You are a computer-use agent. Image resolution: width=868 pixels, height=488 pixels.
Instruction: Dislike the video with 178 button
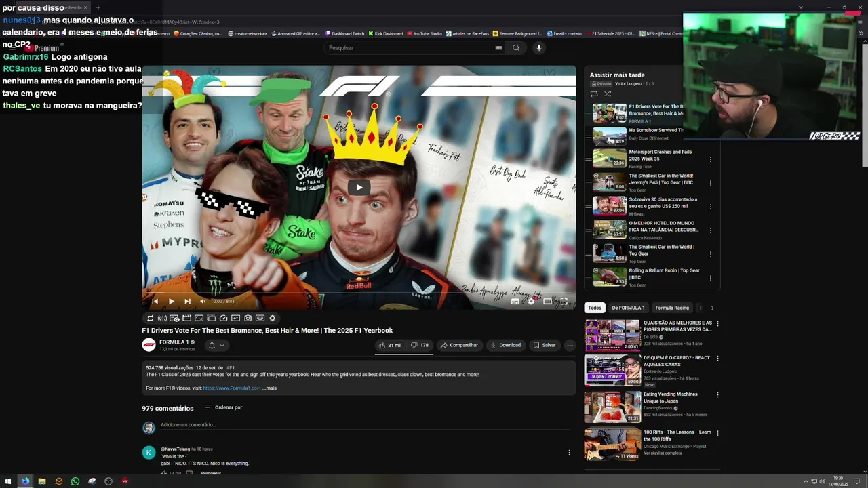(420, 345)
